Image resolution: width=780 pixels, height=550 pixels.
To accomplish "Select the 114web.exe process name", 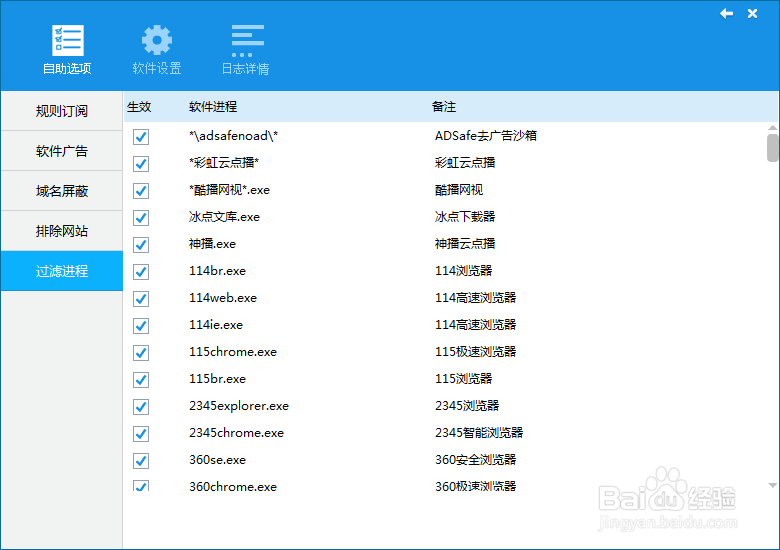I will 223,298.
